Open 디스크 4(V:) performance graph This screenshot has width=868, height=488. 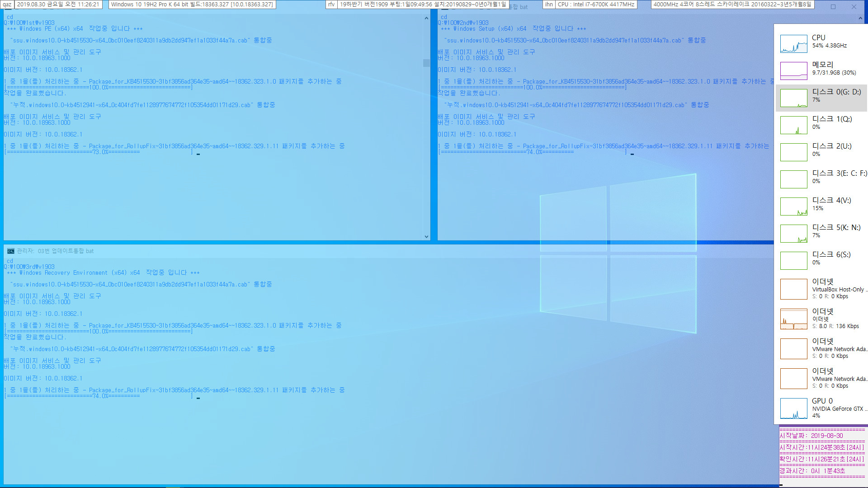[793, 206]
